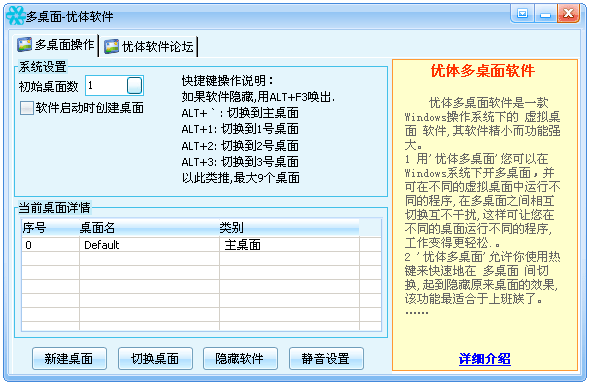Click the 优体多桌面软件 red heading
This screenshot has height=386, width=590.
pyautogui.click(x=483, y=71)
